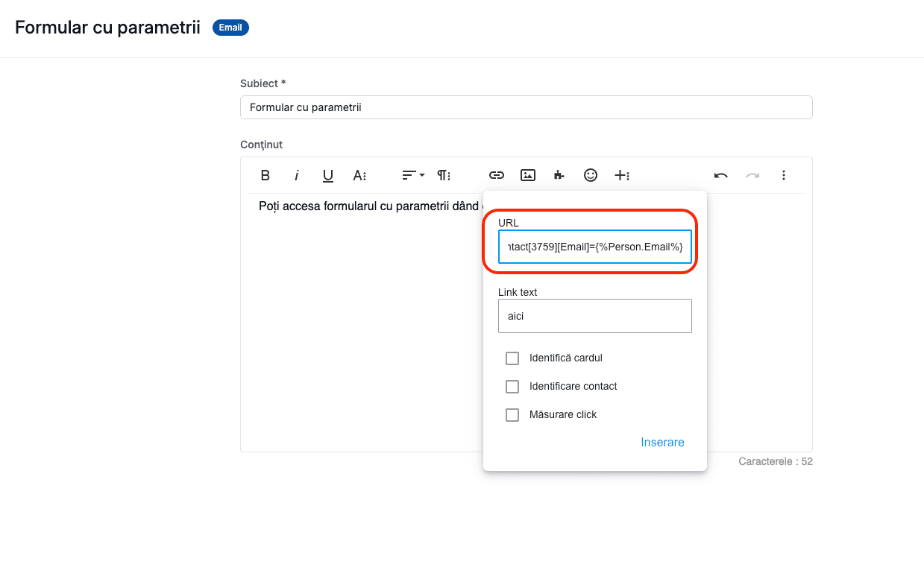Toggle the Măsurare click checkbox
The image size is (924, 576).
pos(512,415)
